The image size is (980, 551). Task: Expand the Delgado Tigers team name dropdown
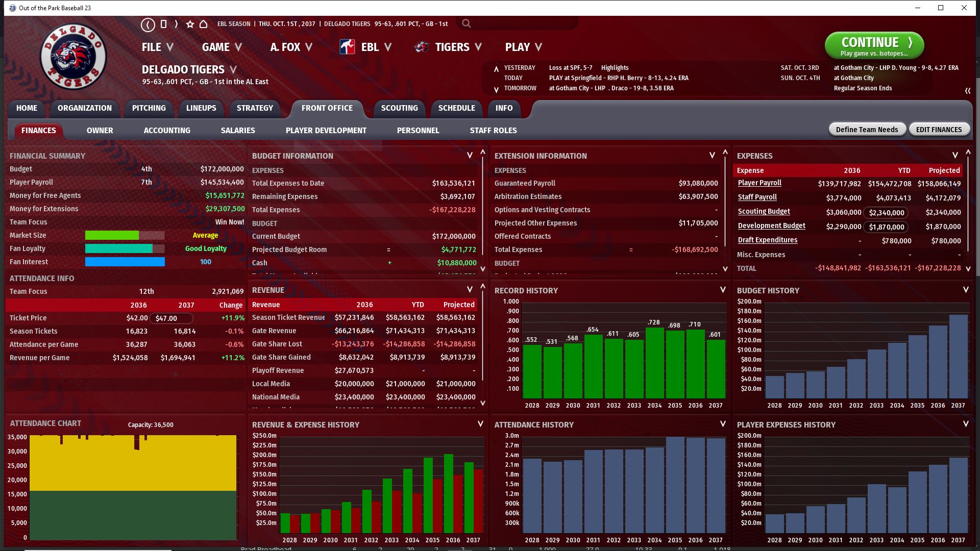233,69
